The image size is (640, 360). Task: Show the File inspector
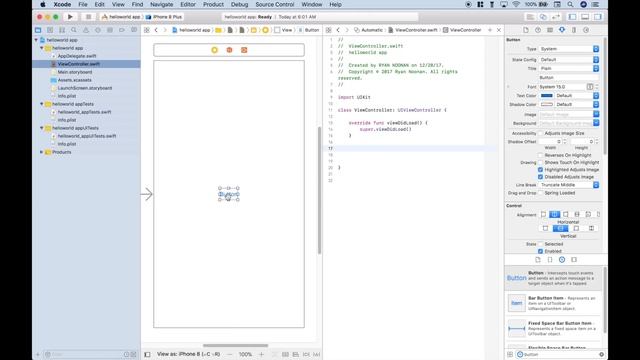coord(526,30)
